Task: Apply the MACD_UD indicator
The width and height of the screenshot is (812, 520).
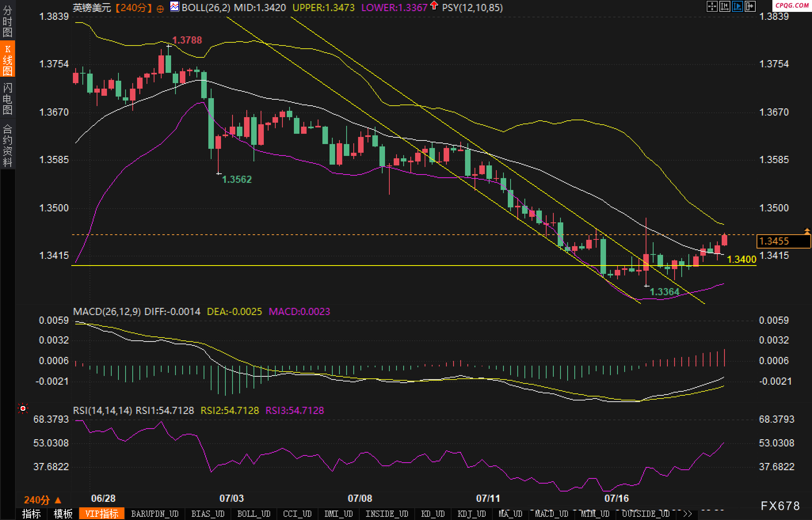Action: click(x=551, y=514)
